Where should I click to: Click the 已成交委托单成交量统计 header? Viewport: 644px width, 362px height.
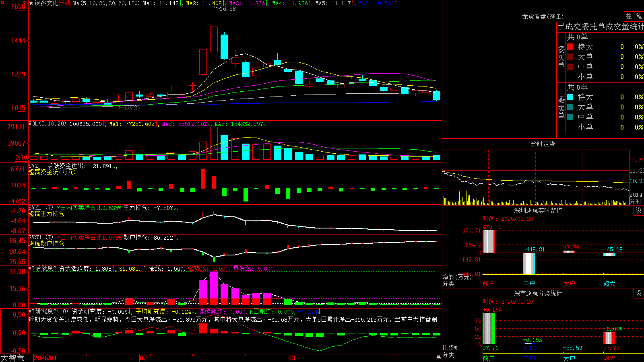point(601,27)
